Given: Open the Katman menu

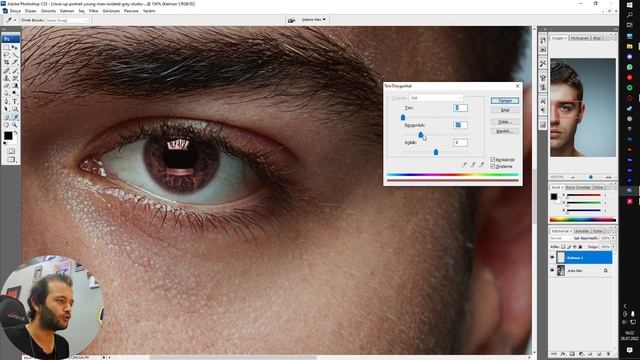Looking at the screenshot, I should [x=67, y=11].
